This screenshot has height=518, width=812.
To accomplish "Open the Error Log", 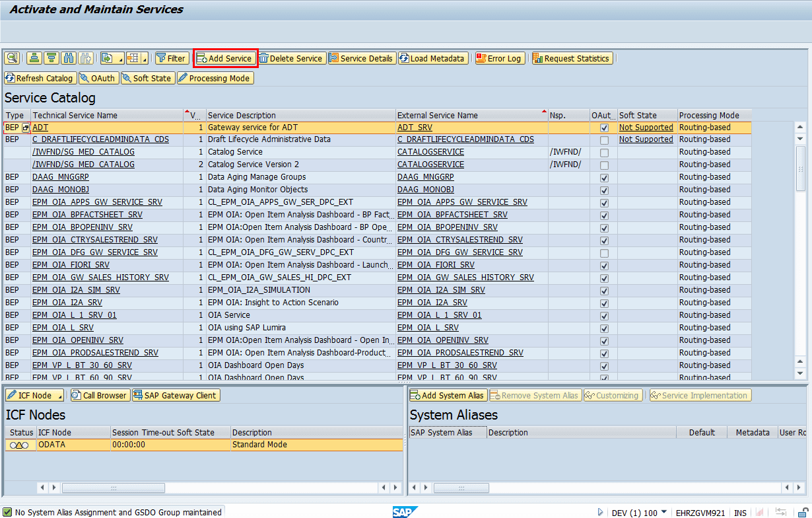I will pos(499,58).
